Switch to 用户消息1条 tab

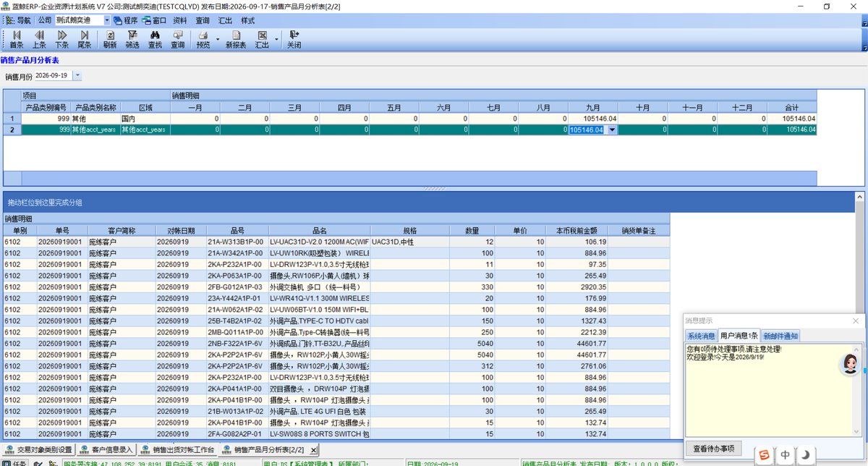click(739, 336)
